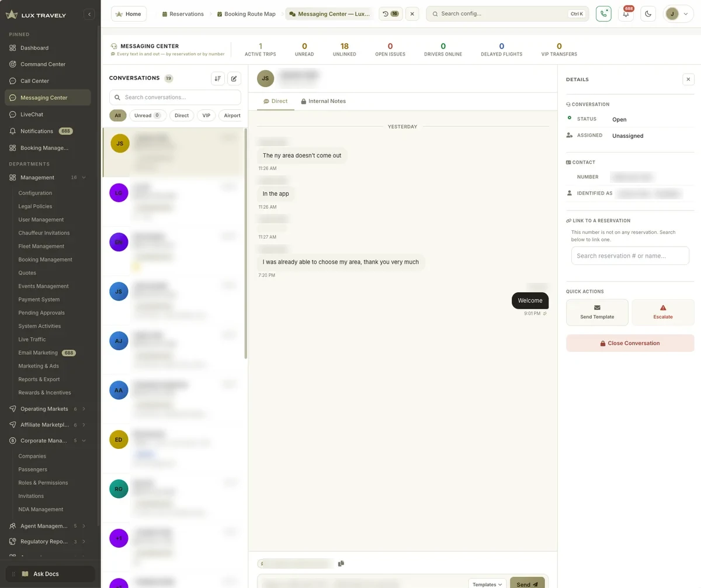
Task: Select the Reservations breadcrumb tab
Action: click(x=183, y=13)
